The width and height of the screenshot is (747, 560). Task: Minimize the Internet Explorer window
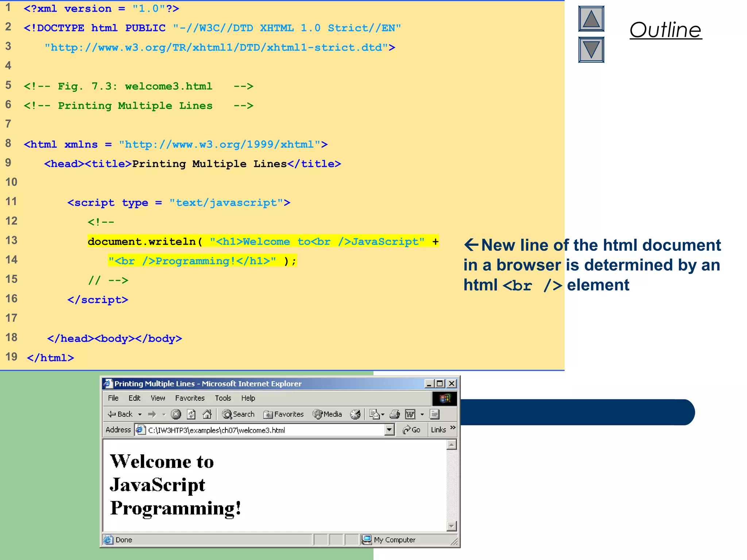[x=429, y=384]
